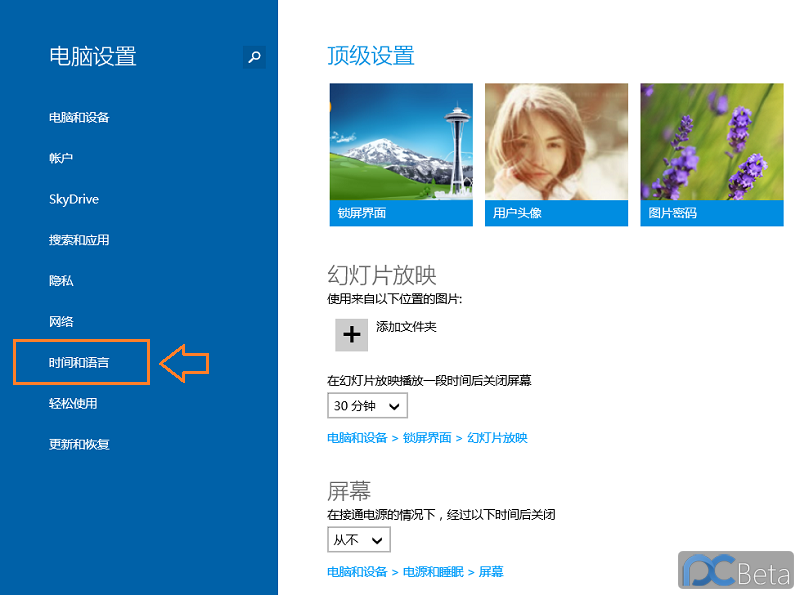Open 电脑和设备 settings category
The height and width of the screenshot is (595, 800).
point(79,118)
